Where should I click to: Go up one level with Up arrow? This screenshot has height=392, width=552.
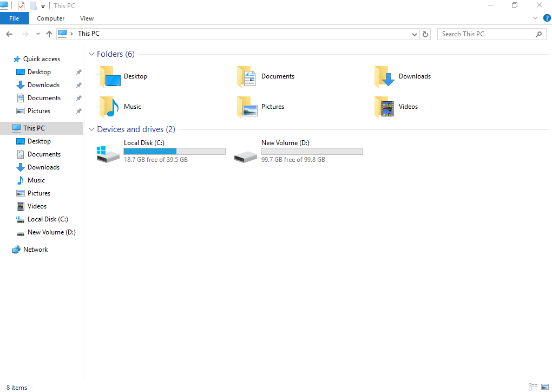tap(49, 34)
